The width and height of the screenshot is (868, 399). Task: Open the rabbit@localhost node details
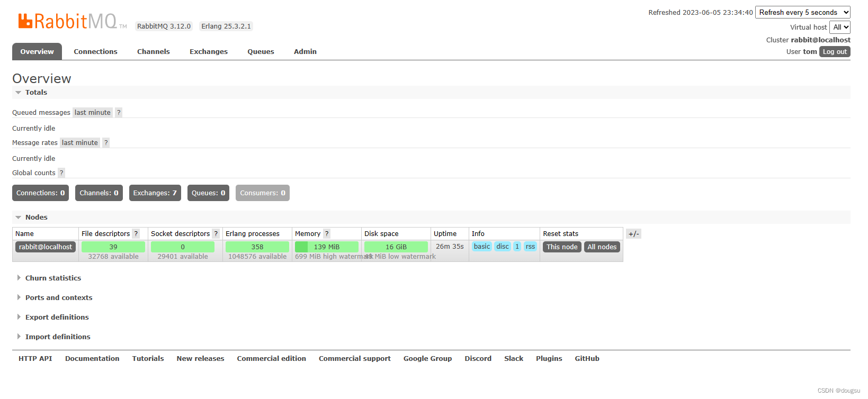click(x=46, y=247)
